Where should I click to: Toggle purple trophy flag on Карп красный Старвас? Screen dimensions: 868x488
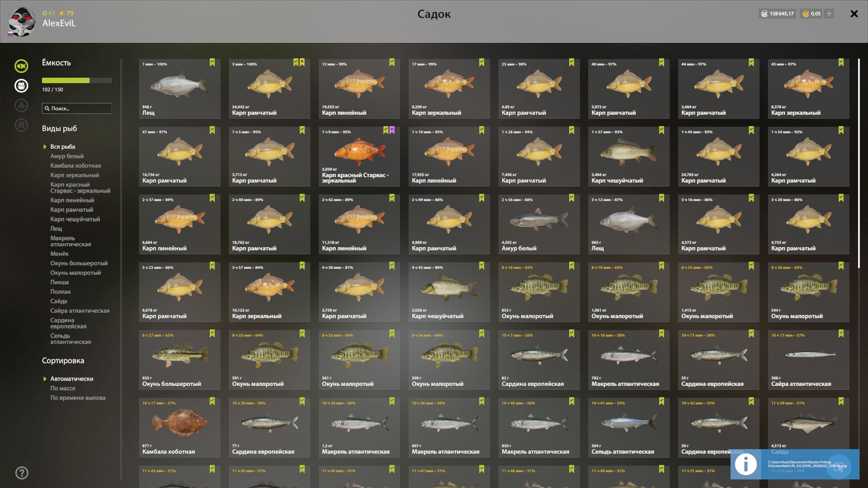[392, 130]
